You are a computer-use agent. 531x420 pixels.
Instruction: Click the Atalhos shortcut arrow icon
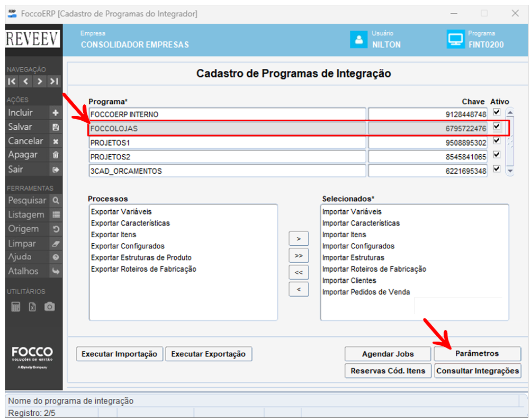pos(56,271)
